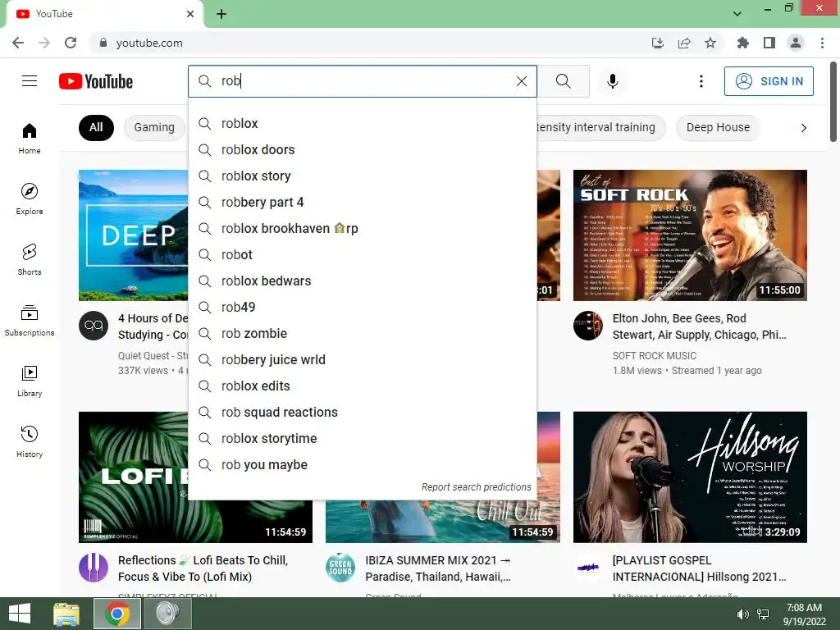Image resolution: width=840 pixels, height=630 pixels.
Task: Open Home in the sidebar
Action: pyautogui.click(x=30, y=138)
